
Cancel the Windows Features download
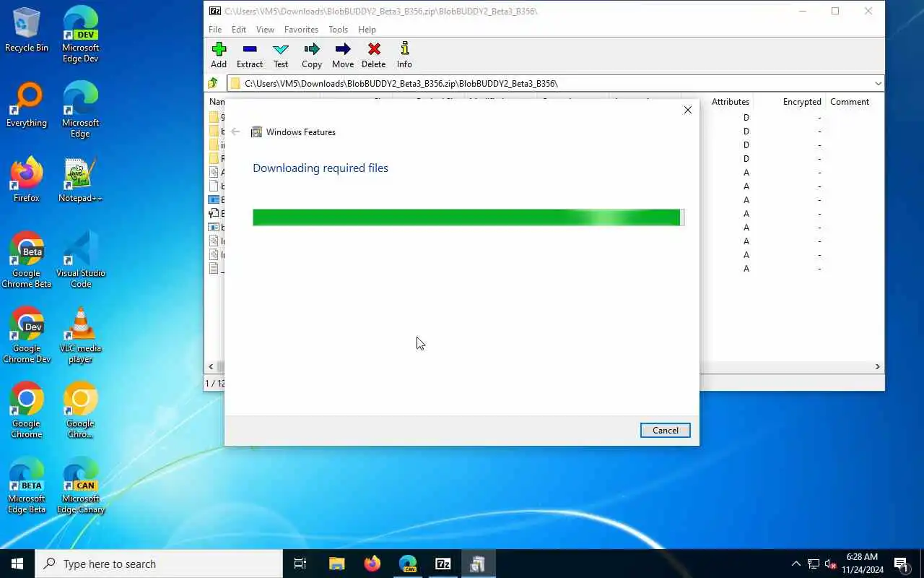point(665,430)
